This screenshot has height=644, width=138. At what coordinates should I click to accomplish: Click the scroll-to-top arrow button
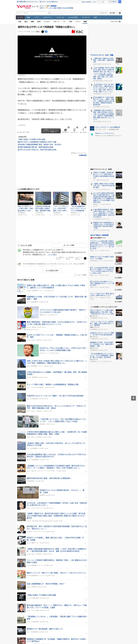point(133,398)
